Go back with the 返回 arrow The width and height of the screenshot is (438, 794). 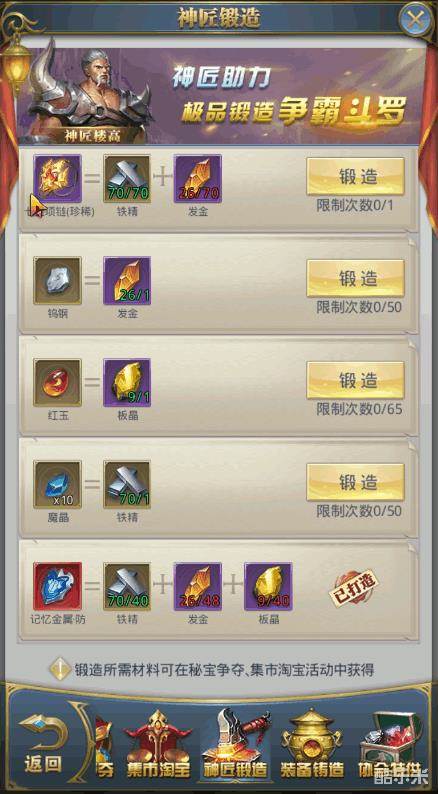coord(43,744)
